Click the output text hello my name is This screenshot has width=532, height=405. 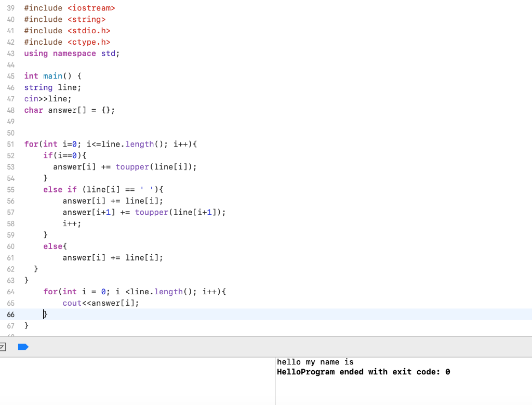point(316,362)
